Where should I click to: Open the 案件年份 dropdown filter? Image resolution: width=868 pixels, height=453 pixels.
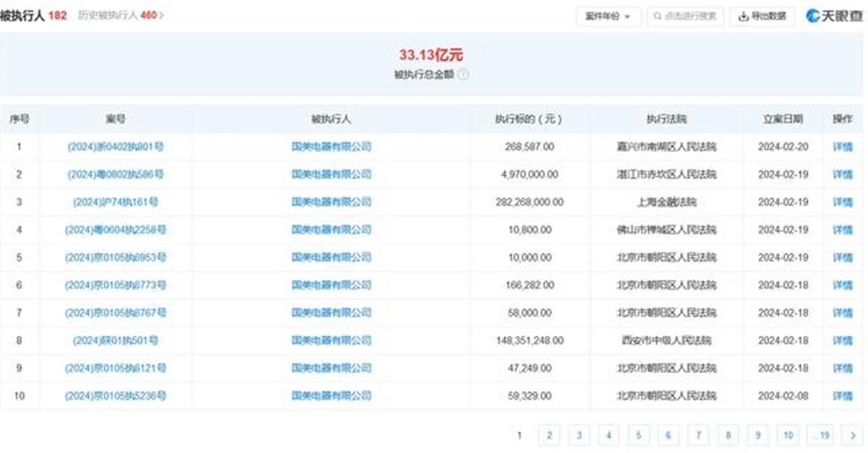(608, 16)
